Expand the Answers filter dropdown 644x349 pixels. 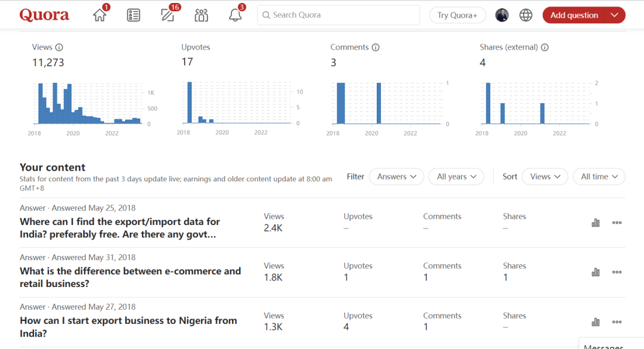(396, 177)
